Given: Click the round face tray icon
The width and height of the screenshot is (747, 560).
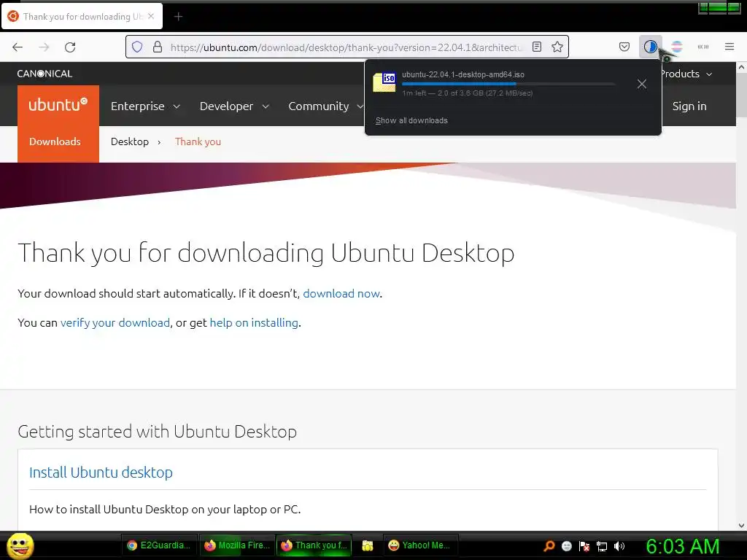Looking at the screenshot, I should point(566,546).
